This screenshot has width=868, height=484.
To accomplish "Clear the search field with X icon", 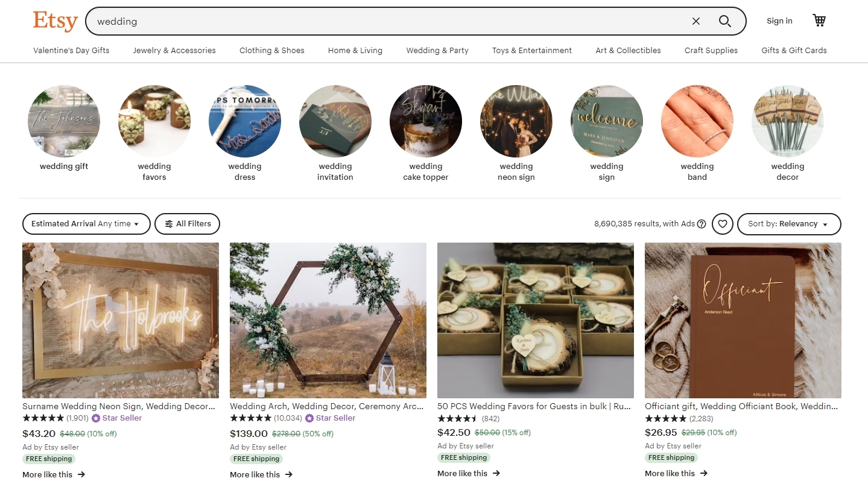I will [695, 21].
